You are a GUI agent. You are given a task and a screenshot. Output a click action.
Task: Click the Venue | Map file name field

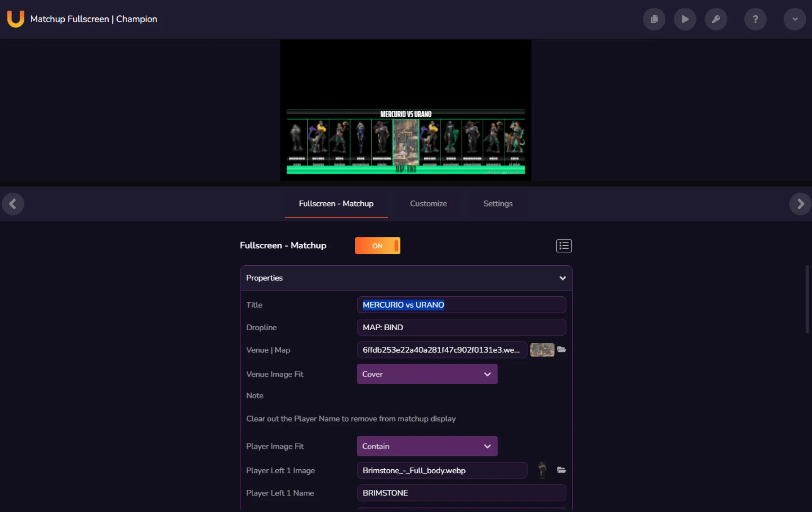pyautogui.click(x=442, y=350)
